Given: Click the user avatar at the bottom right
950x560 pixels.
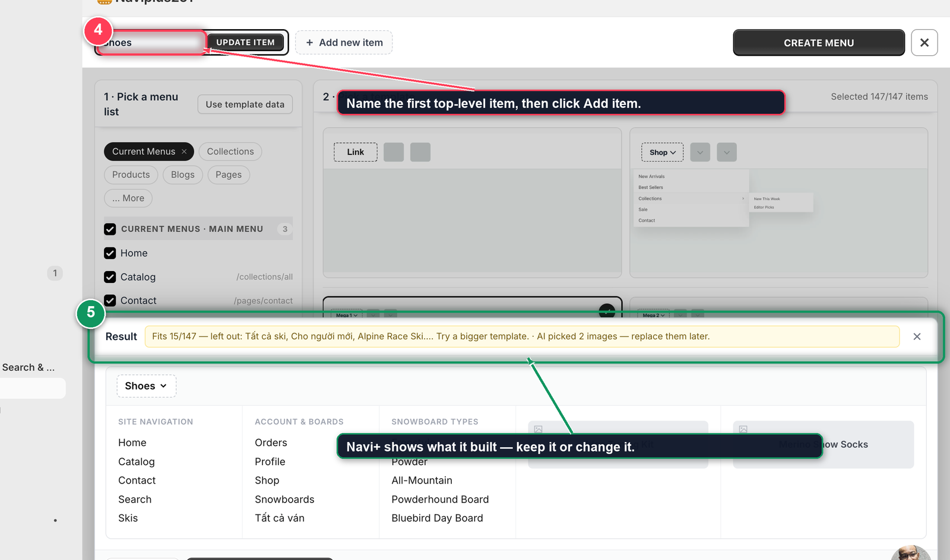Looking at the screenshot, I should tap(911, 553).
